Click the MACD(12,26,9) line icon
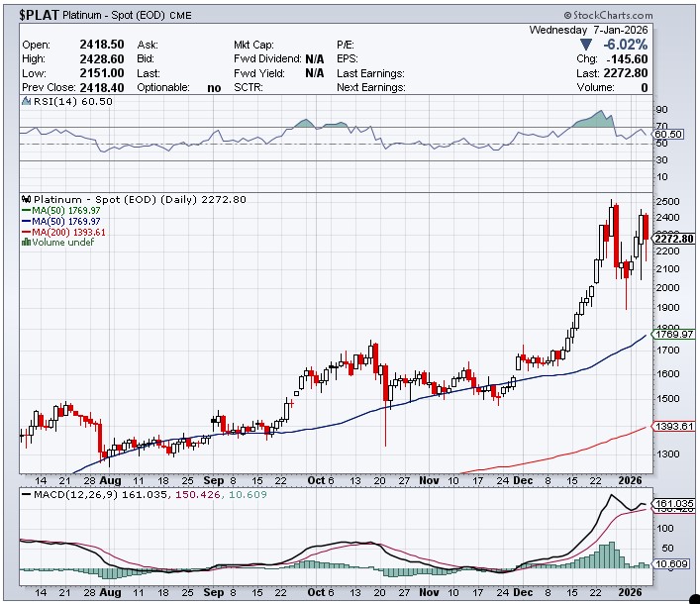 point(27,492)
